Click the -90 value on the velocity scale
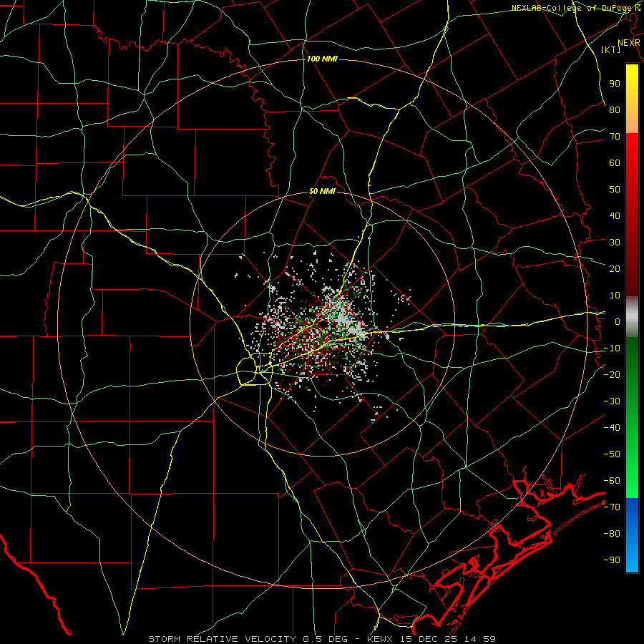Viewport: 644px width, 644px height. click(612, 560)
